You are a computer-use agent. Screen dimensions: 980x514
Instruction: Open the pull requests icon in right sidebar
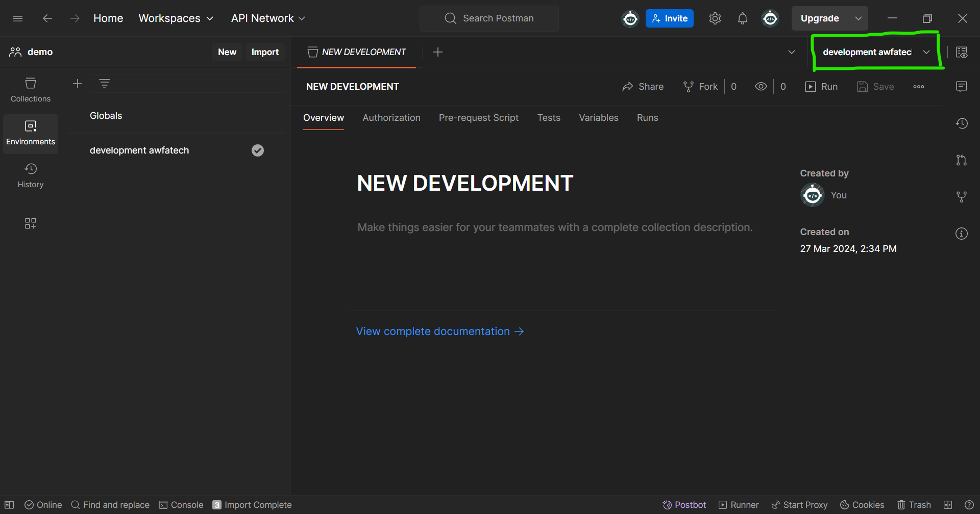pyautogui.click(x=961, y=160)
